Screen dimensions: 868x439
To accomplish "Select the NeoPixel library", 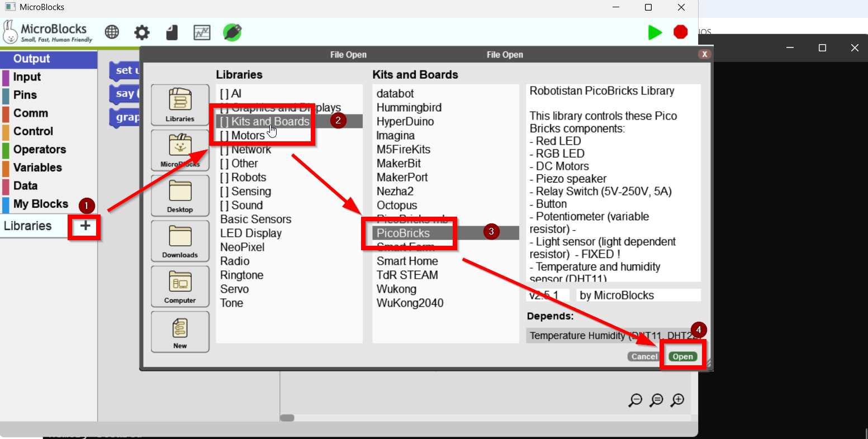I will (290, 247).
